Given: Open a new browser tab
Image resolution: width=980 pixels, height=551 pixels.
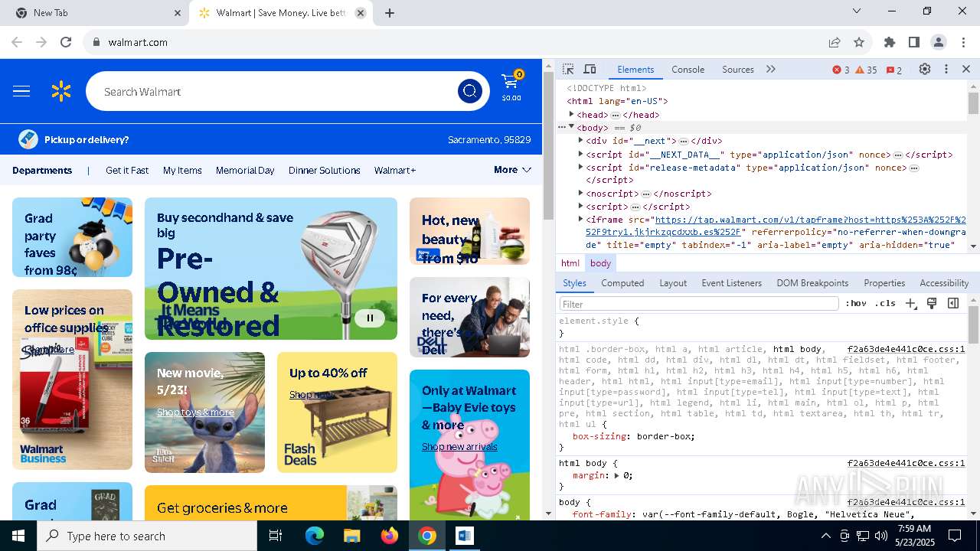Looking at the screenshot, I should click(390, 13).
